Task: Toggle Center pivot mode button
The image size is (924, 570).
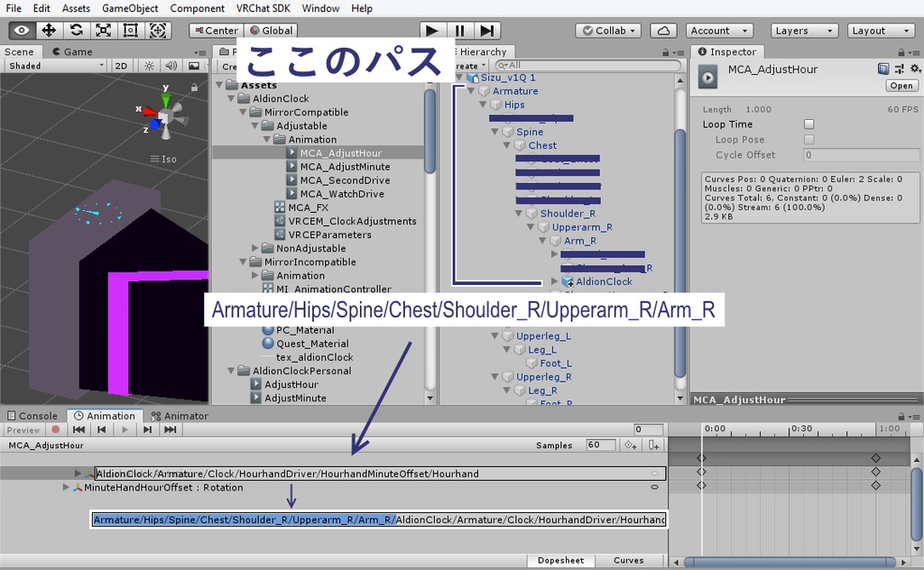Action: click(x=217, y=31)
